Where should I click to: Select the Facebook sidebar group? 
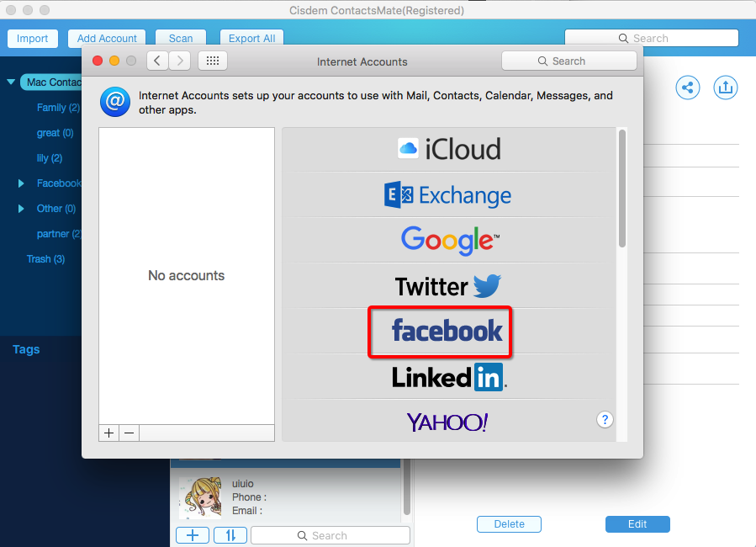point(59,183)
